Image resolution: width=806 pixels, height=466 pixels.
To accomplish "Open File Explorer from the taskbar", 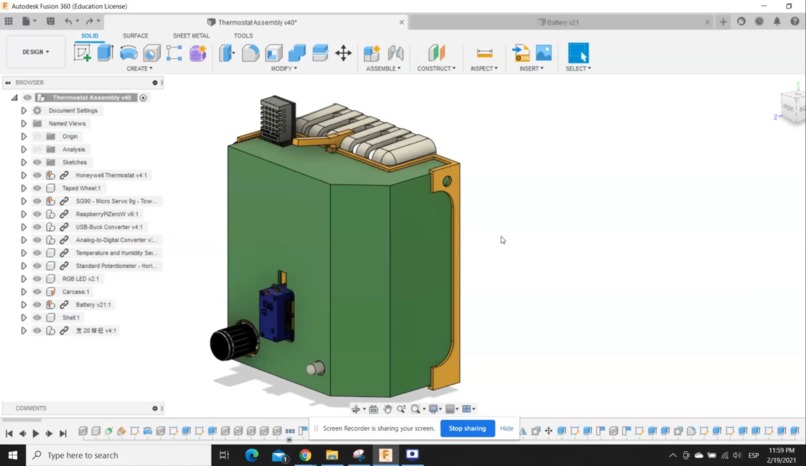I will (x=332, y=455).
